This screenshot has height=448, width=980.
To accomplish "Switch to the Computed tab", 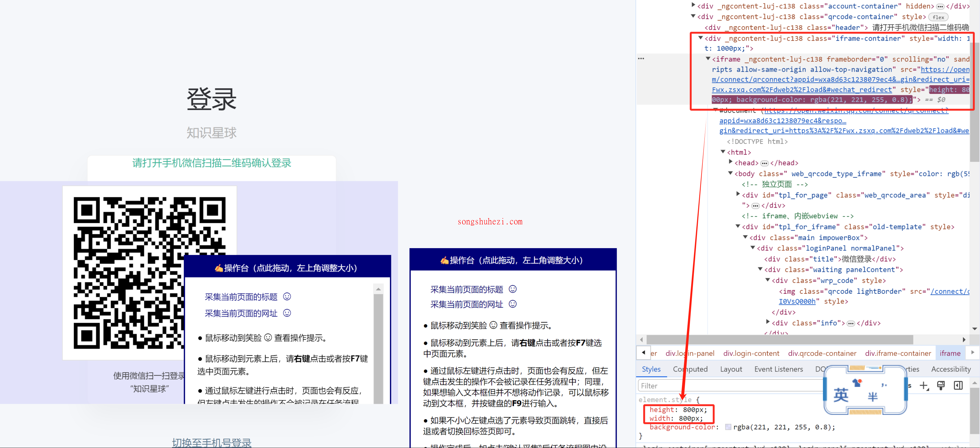I will click(x=690, y=369).
